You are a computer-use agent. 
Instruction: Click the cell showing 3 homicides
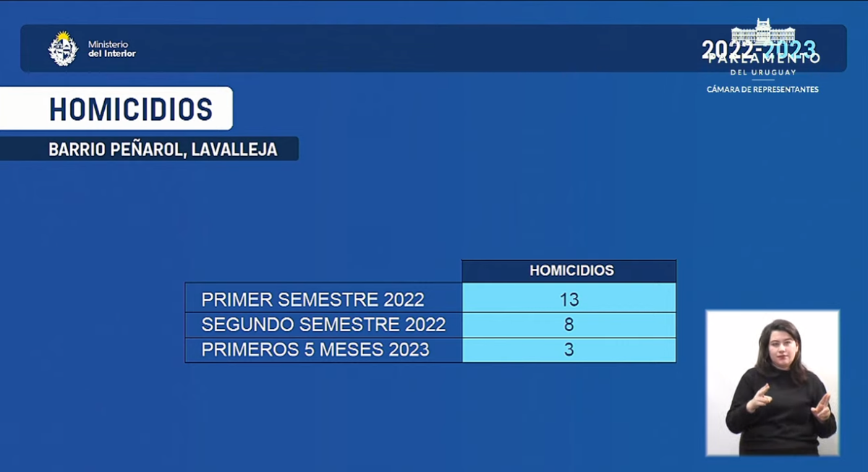tap(569, 350)
